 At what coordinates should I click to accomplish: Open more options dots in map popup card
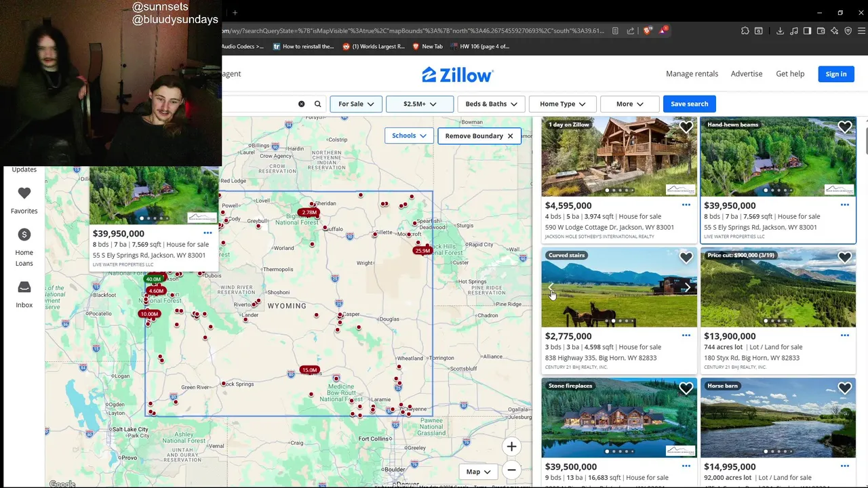[x=208, y=233]
